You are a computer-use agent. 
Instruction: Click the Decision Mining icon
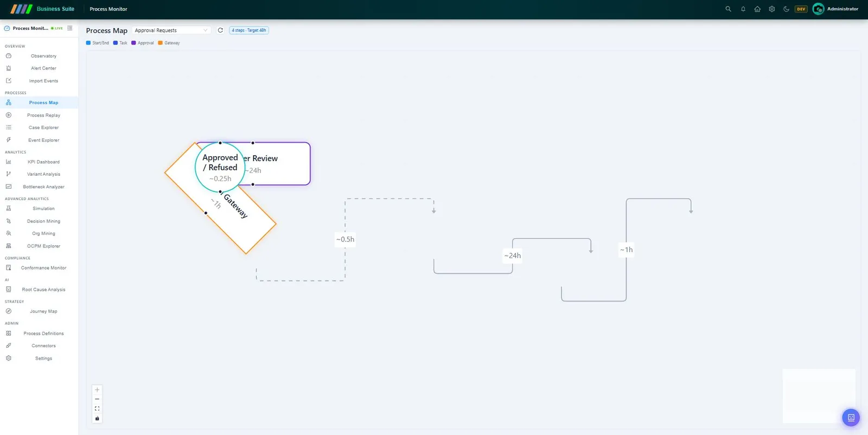(8, 221)
